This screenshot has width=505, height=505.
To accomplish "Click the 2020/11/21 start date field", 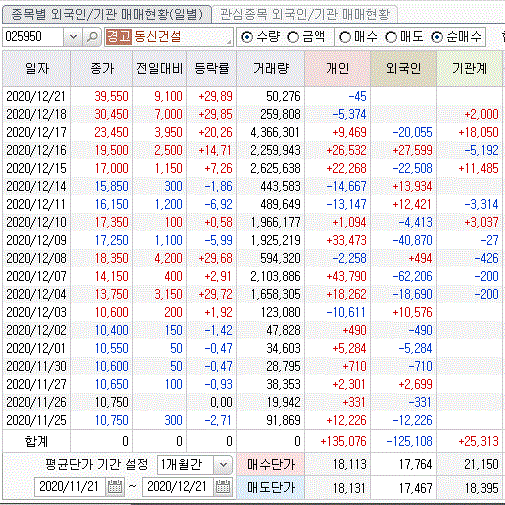I will pos(69,487).
